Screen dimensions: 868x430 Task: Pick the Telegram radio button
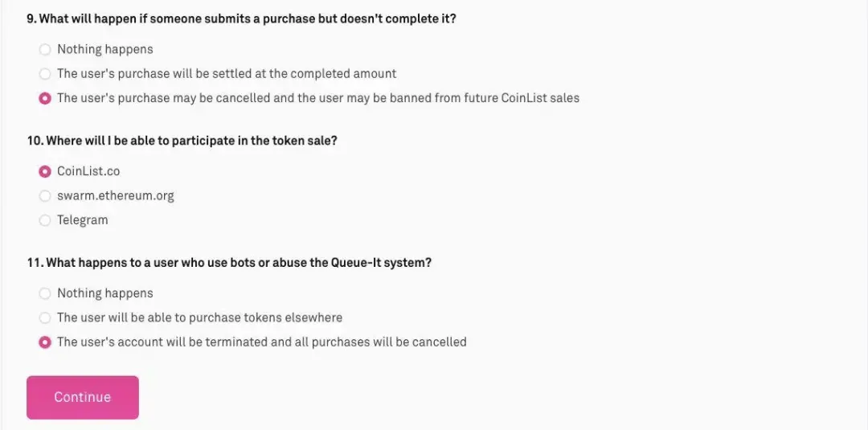coord(45,219)
